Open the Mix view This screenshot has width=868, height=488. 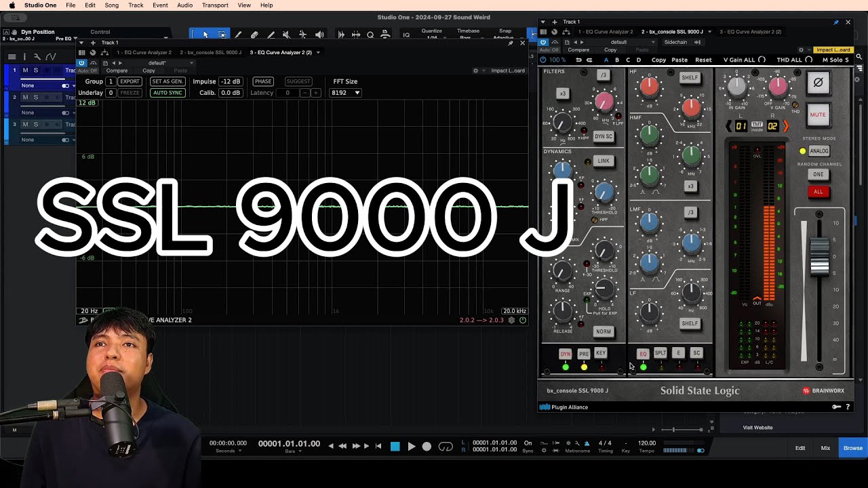coord(825,447)
